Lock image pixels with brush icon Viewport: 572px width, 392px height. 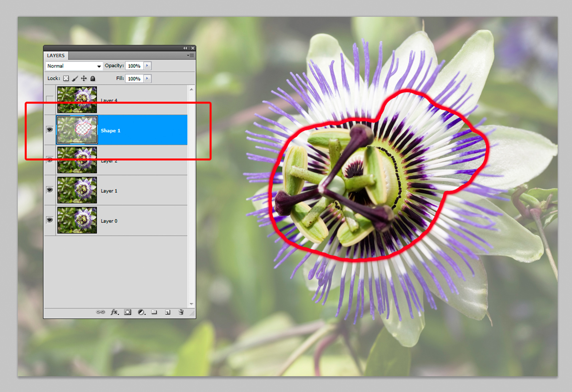pyautogui.click(x=75, y=78)
